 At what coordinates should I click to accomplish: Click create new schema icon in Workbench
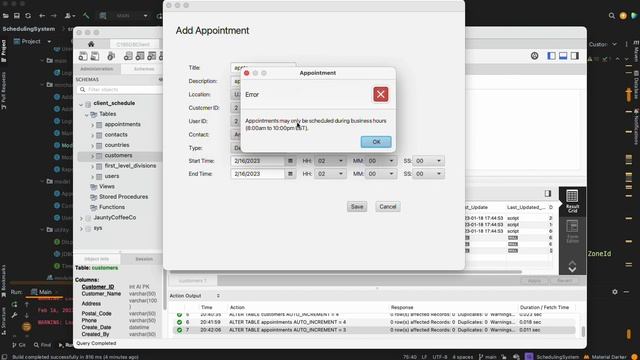tap(128, 56)
